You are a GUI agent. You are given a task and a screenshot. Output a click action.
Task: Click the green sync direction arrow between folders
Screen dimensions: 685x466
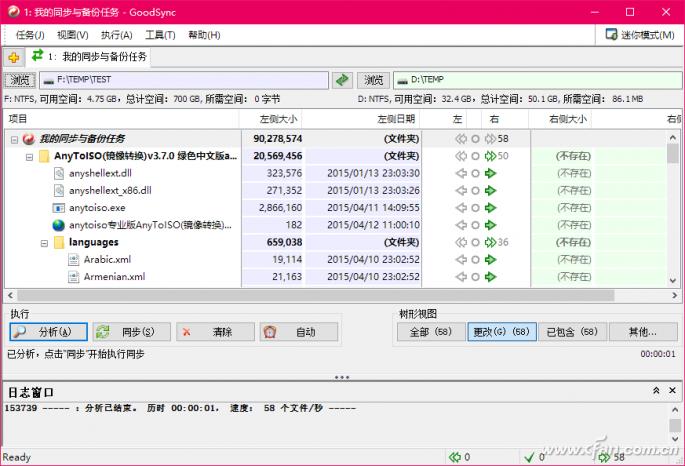[x=342, y=80]
